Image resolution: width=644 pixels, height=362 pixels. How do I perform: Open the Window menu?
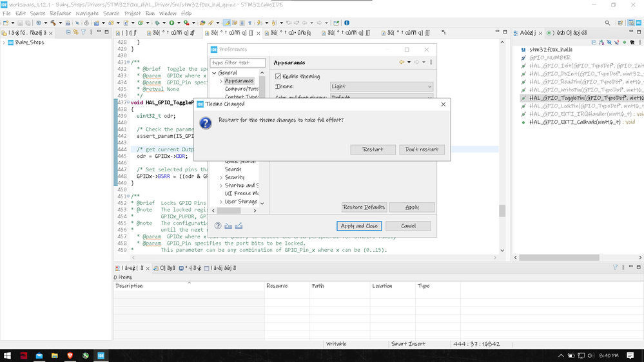tap(168, 13)
